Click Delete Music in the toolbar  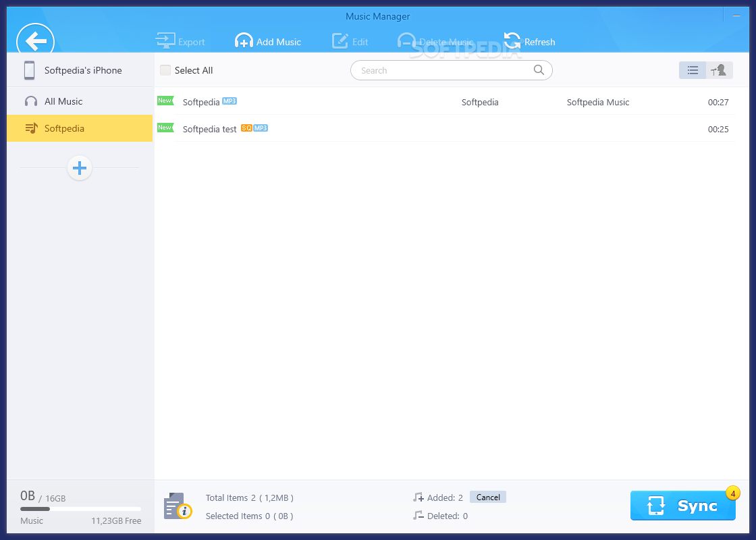[x=435, y=41]
